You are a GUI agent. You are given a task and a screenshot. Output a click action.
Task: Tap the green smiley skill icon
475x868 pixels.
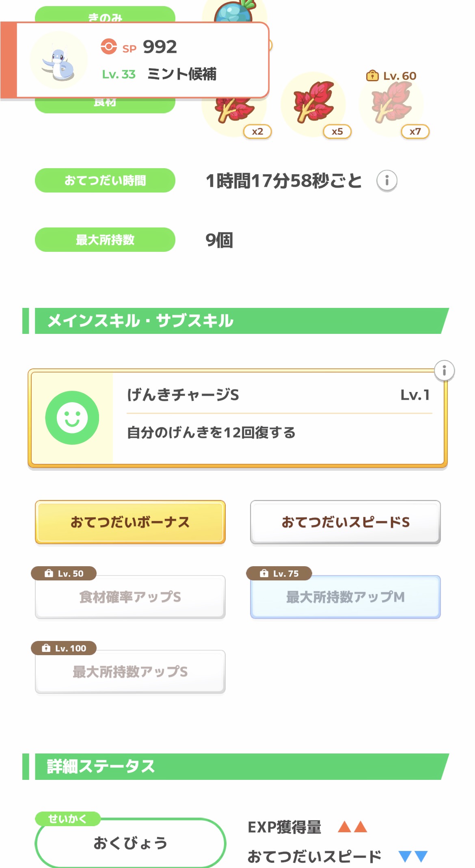pyautogui.click(x=72, y=418)
